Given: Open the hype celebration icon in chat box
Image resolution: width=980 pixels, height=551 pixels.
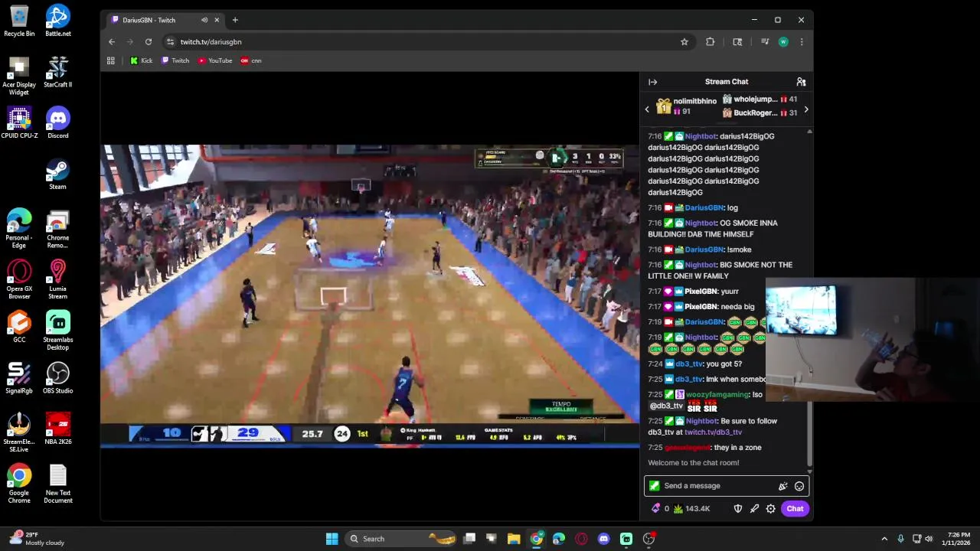Looking at the screenshot, I should [782, 486].
